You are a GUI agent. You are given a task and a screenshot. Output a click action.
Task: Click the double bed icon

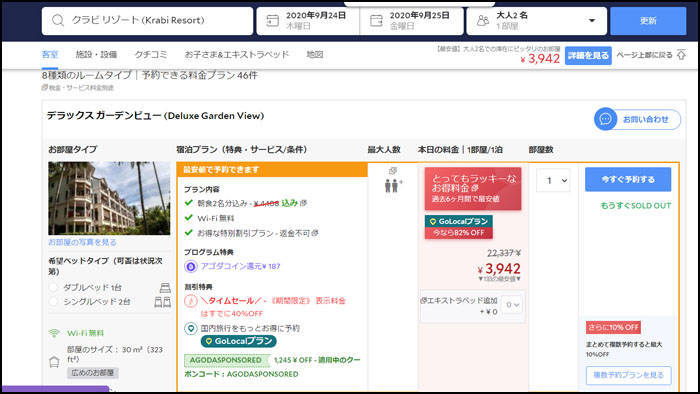point(165,288)
